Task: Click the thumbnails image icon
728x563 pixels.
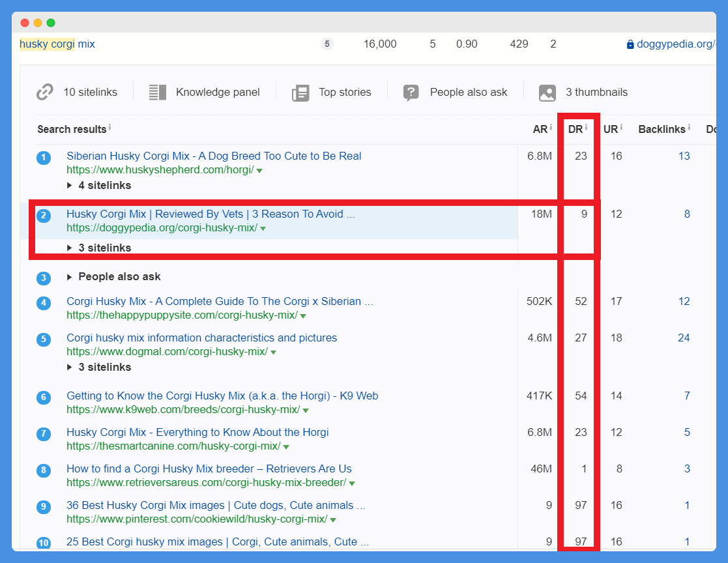Action: click(547, 93)
